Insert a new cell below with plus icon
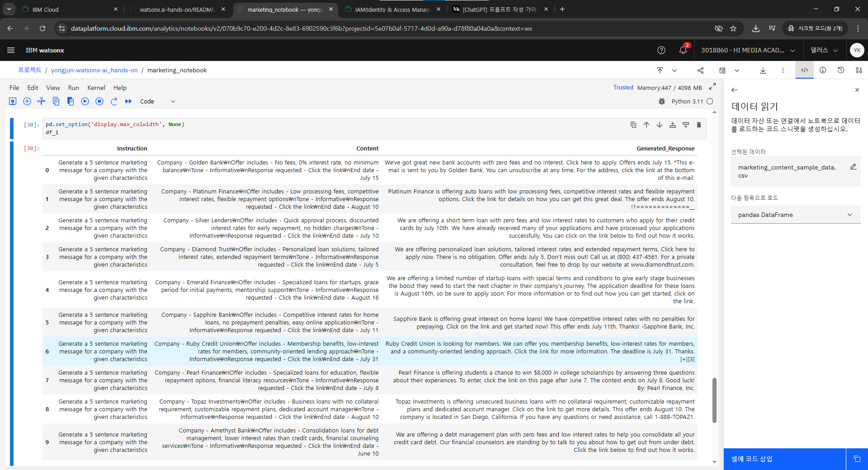Viewport: 868px width, 470px height. 27,101
